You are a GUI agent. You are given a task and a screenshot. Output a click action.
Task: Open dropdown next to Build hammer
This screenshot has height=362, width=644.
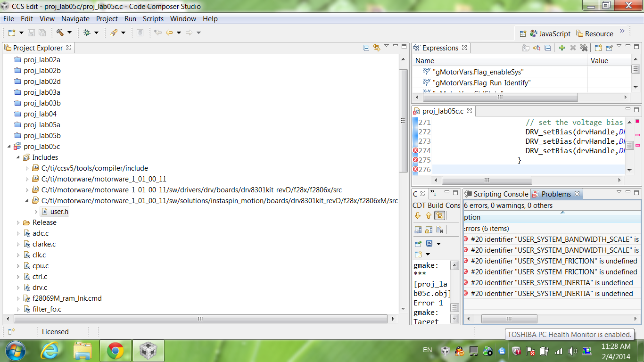coord(69,33)
